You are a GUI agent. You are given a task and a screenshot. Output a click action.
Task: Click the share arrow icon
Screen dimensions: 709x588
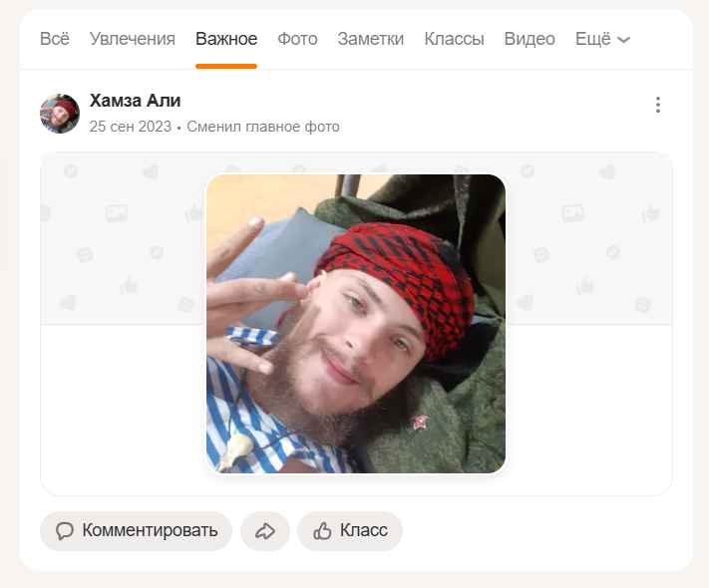(265, 531)
